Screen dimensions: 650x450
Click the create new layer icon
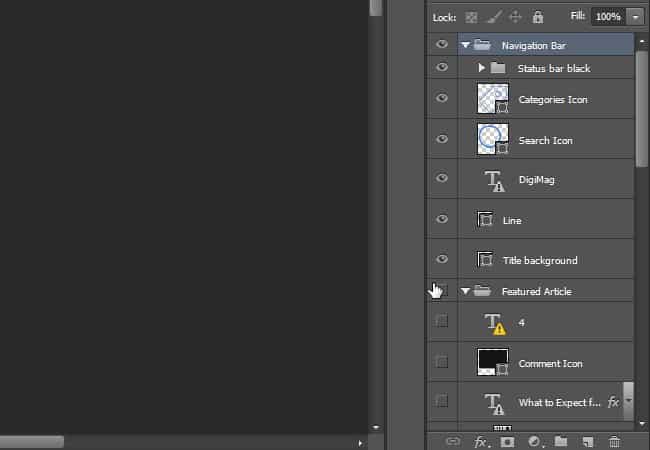coord(588,442)
